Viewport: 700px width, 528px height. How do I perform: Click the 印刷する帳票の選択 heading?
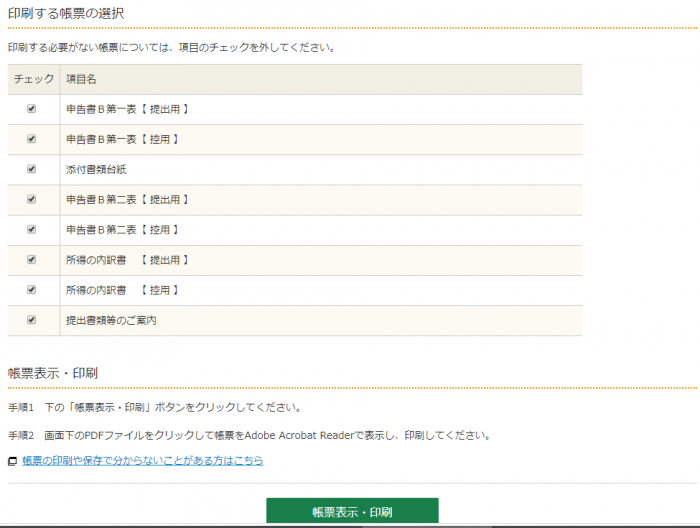pos(66,13)
